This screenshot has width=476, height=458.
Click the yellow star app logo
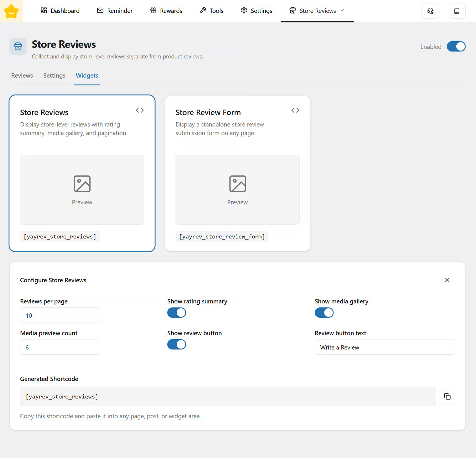(x=11, y=11)
